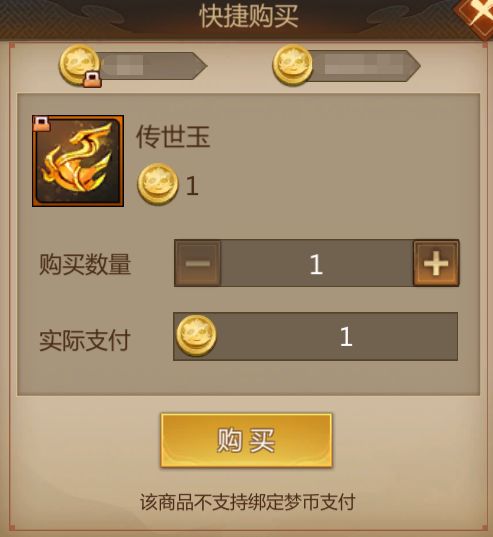The width and height of the screenshot is (493, 537).
Task: Click the bound coin icon with lock
Action: pos(80,65)
